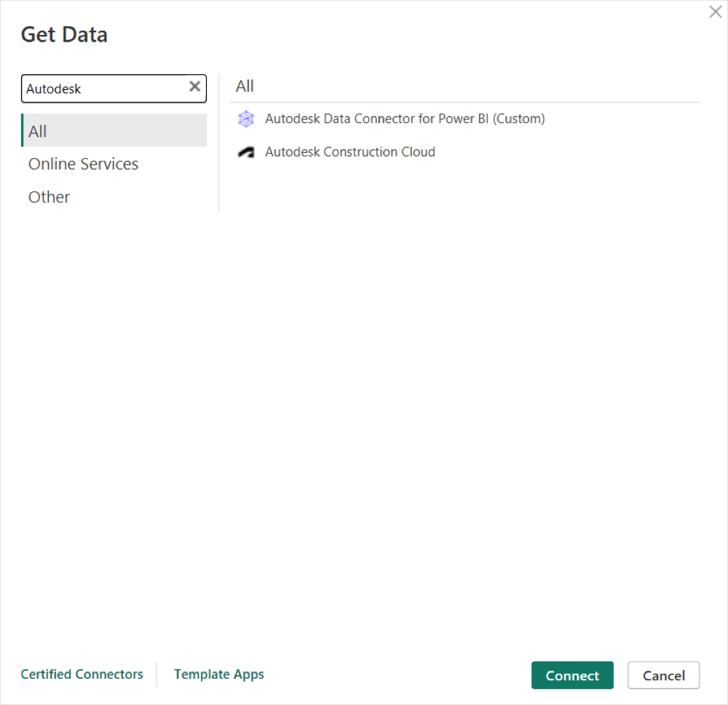
Task: Click the Autodesk Data Connector purple icon
Action: (x=246, y=119)
